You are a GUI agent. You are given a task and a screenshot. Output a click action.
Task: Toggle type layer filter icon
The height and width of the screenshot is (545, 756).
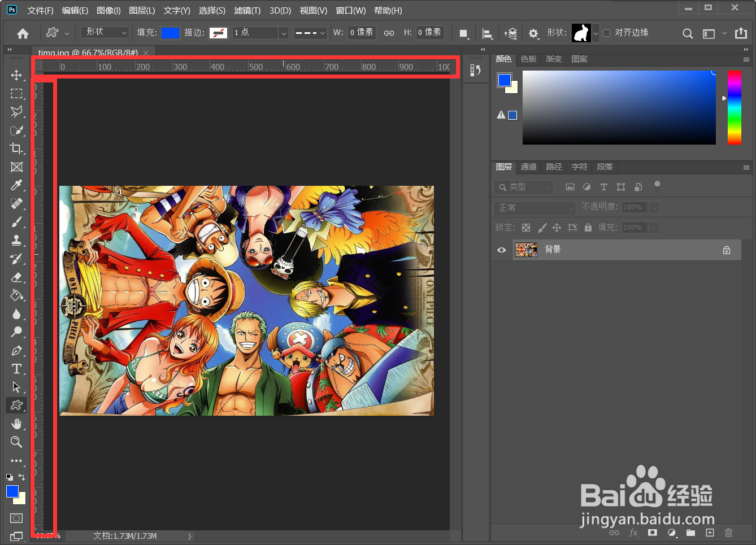pyautogui.click(x=603, y=187)
